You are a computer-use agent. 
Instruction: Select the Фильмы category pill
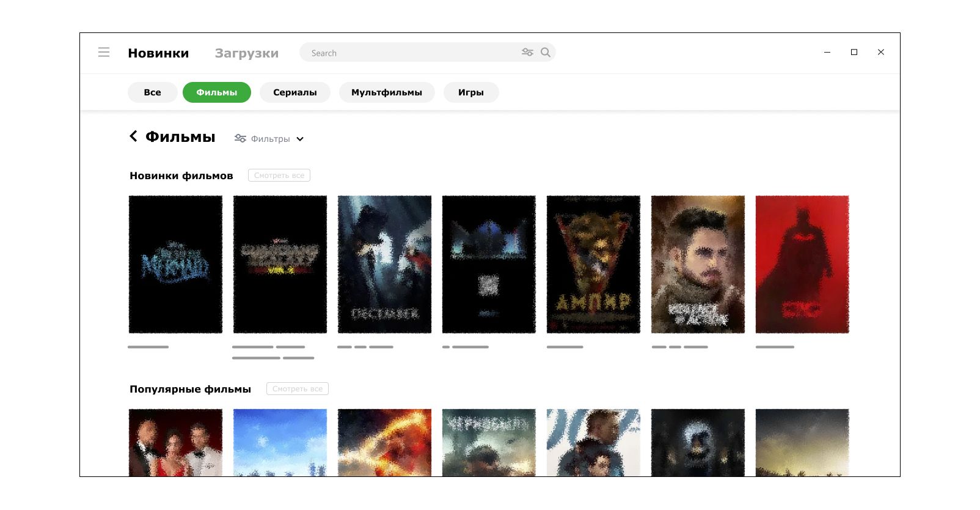[x=217, y=92]
